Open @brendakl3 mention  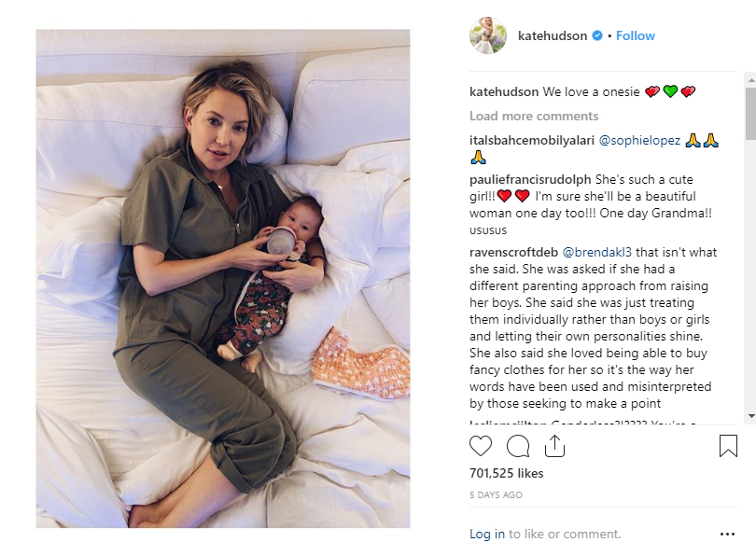pyautogui.click(x=597, y=253)
